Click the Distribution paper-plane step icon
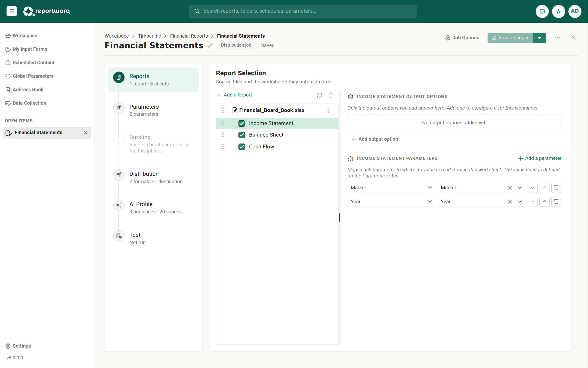 [119, 175]
